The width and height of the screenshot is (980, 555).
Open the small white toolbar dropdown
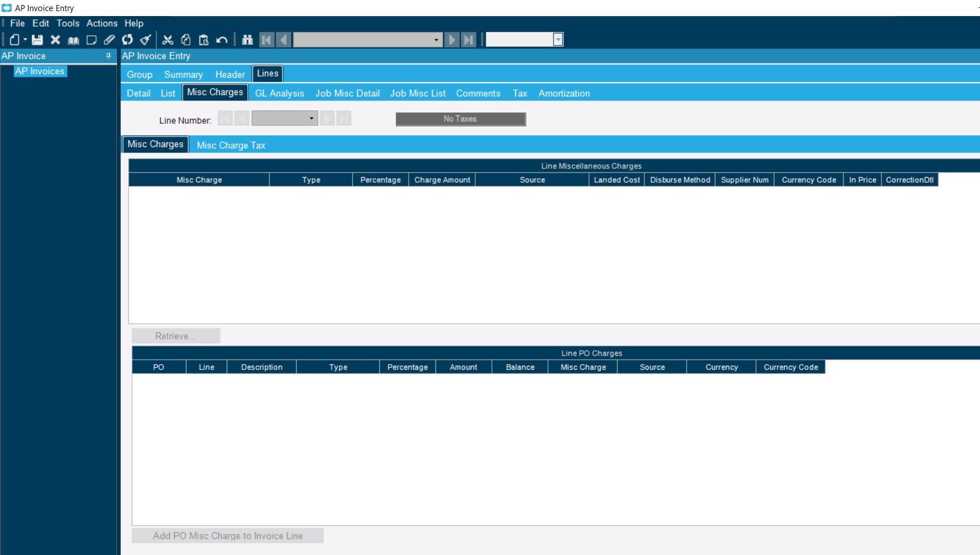coord(558,39)
